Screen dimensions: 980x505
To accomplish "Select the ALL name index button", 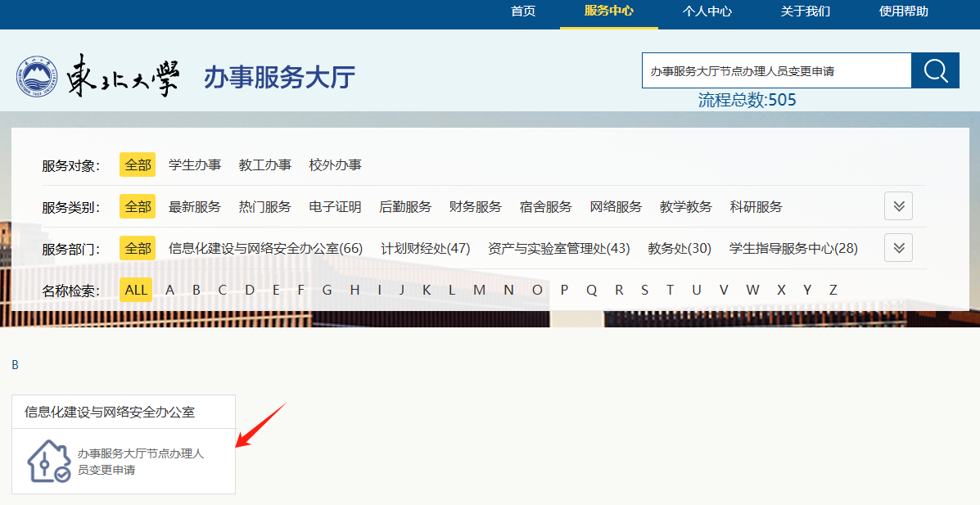I will (137, 290).
